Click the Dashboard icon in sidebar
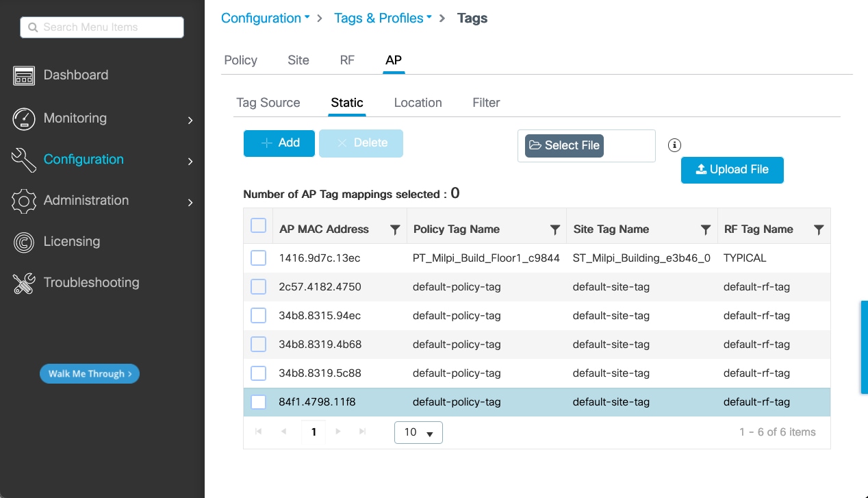The width and height of the screenshot is (868, 498). tap(24, 76)
